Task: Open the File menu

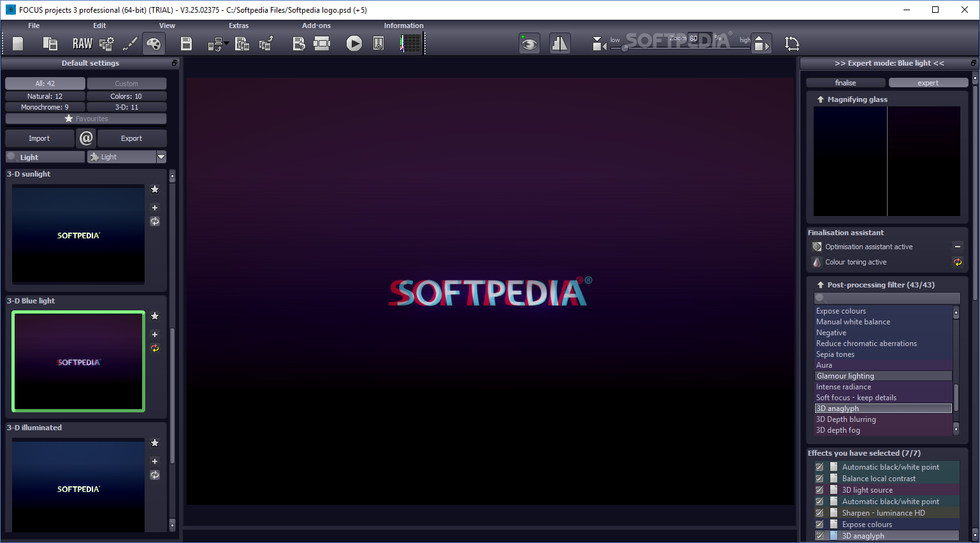Action: [x=34, y=25]
